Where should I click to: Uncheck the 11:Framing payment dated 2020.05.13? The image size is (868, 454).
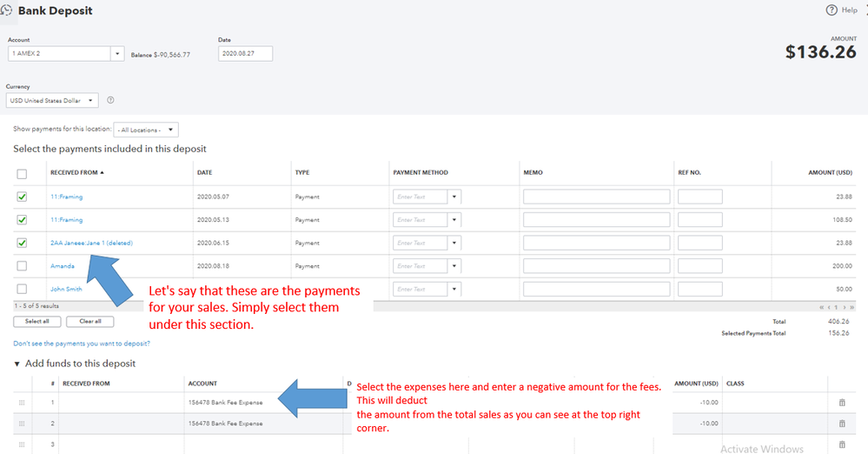22,220
